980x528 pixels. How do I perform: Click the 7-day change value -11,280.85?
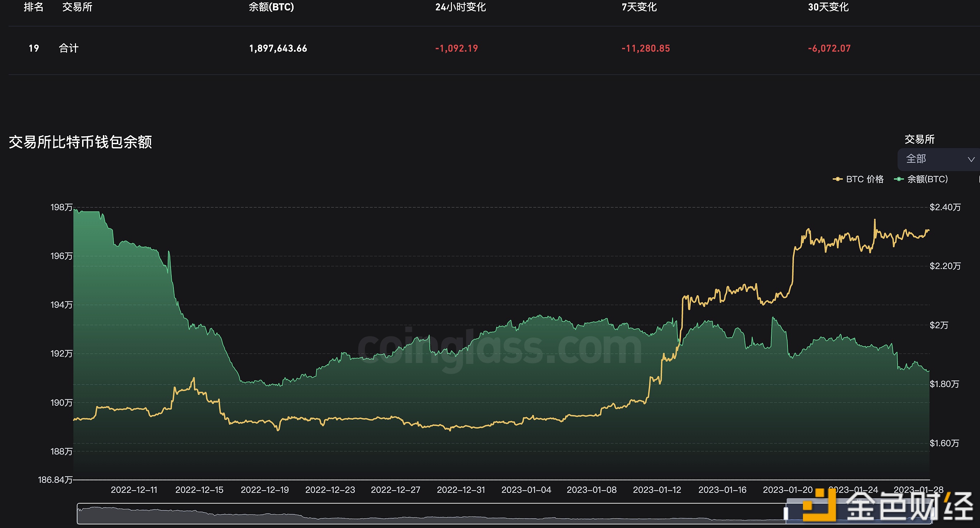(646, 48)
